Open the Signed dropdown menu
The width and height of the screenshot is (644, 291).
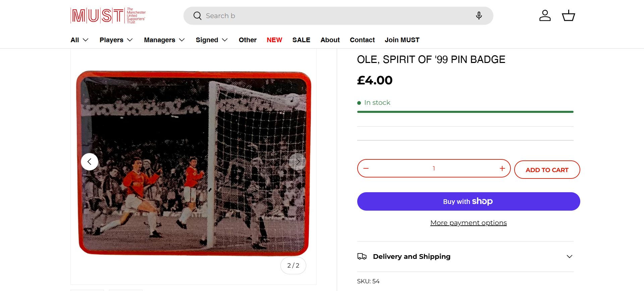point(212,40)
